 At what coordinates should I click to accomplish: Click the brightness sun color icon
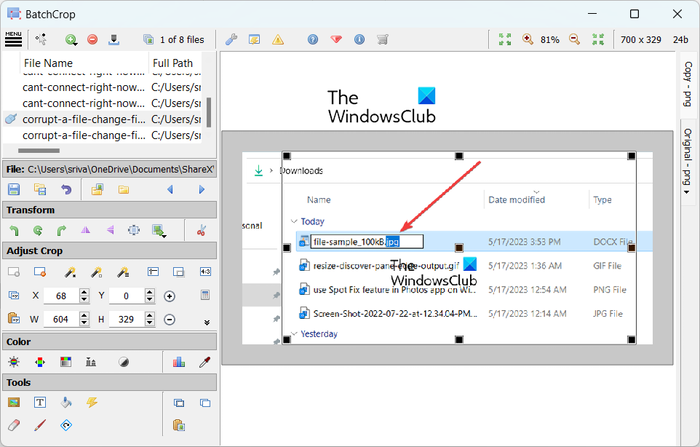pyautogui.click(x=14, y=362)
